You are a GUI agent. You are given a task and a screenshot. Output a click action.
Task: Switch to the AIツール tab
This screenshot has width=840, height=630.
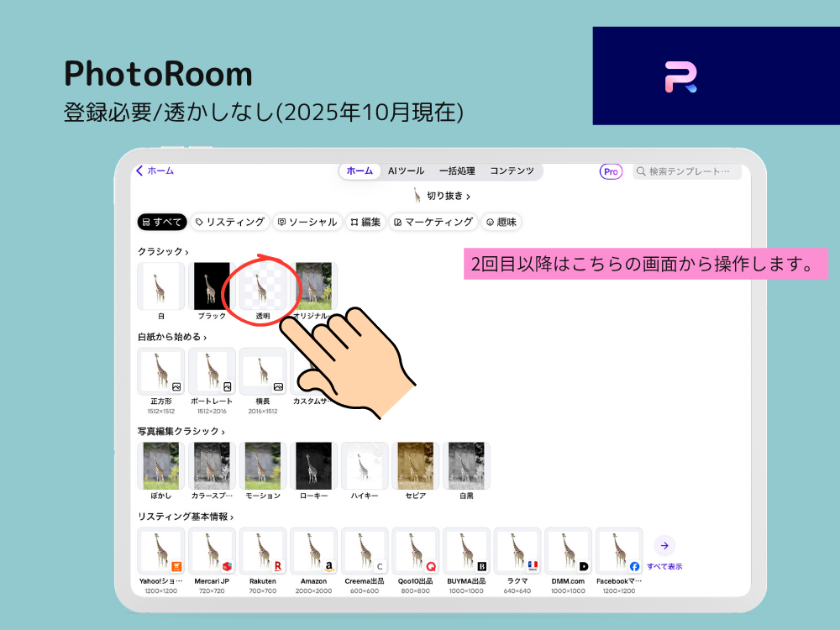tap(406, 171)
